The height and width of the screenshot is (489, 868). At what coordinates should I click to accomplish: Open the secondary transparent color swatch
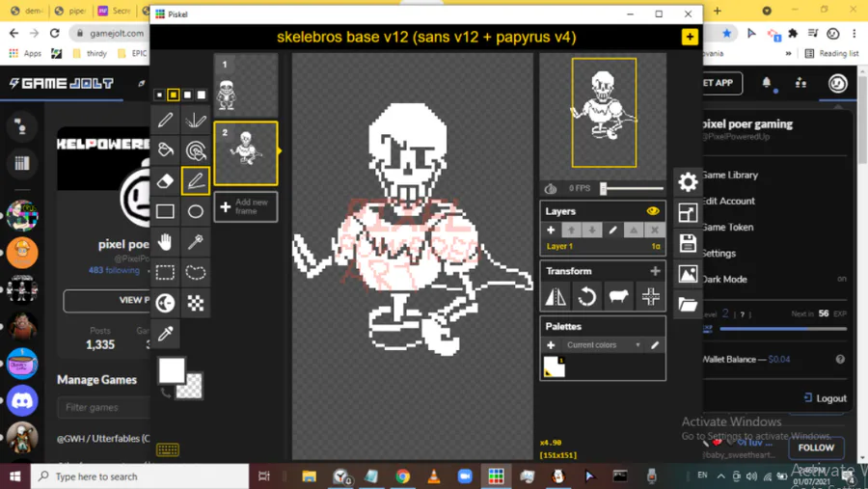(191, 387)
